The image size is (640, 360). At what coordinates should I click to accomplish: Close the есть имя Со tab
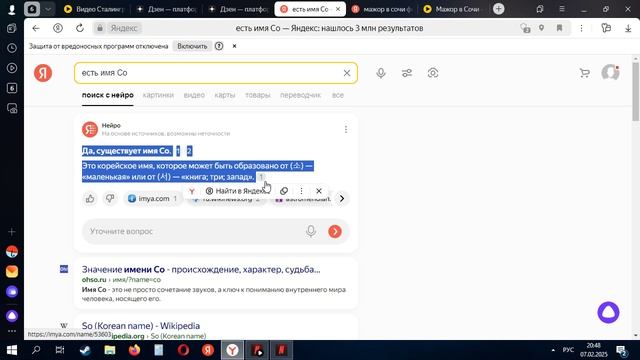tap(338, 9)
